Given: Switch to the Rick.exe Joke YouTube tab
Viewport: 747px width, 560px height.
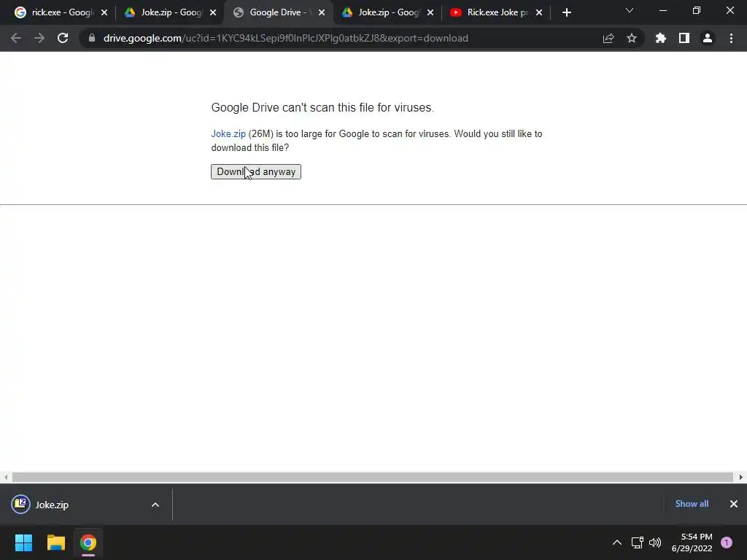Looking at the screenshot, I should tap(495, 12).
